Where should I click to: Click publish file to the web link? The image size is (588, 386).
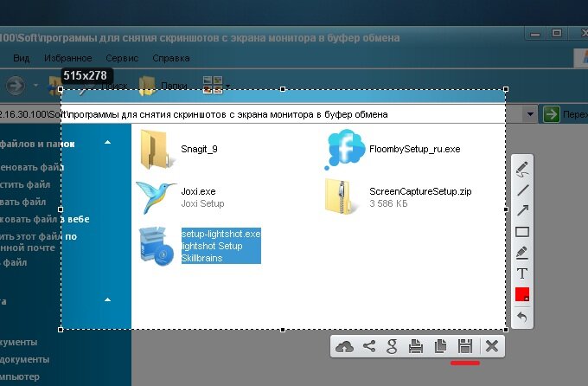45,219
